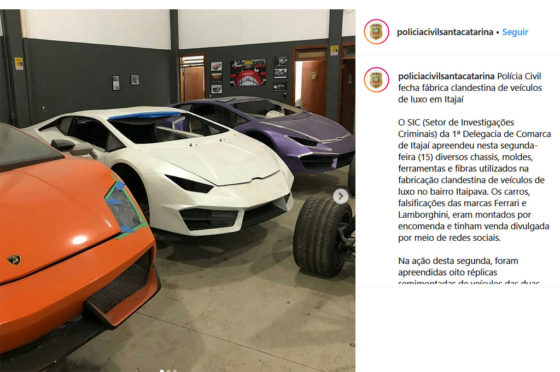The image size is (560, 372).
Task: Advance to the next photo with the arrow
Action: point(341,196)
